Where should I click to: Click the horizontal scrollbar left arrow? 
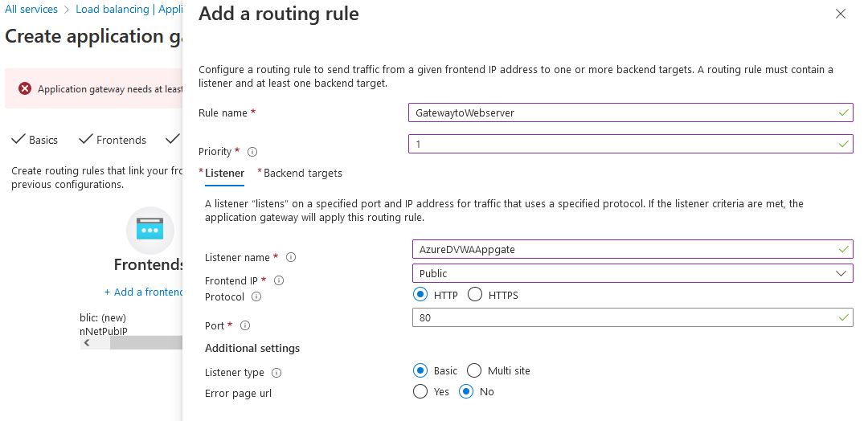tap(87, 342)
